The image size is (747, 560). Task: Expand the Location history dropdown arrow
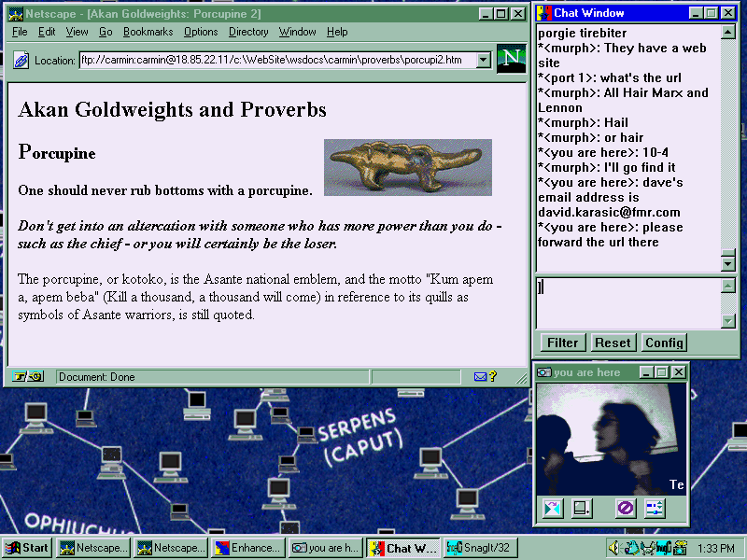pos(484,60)
